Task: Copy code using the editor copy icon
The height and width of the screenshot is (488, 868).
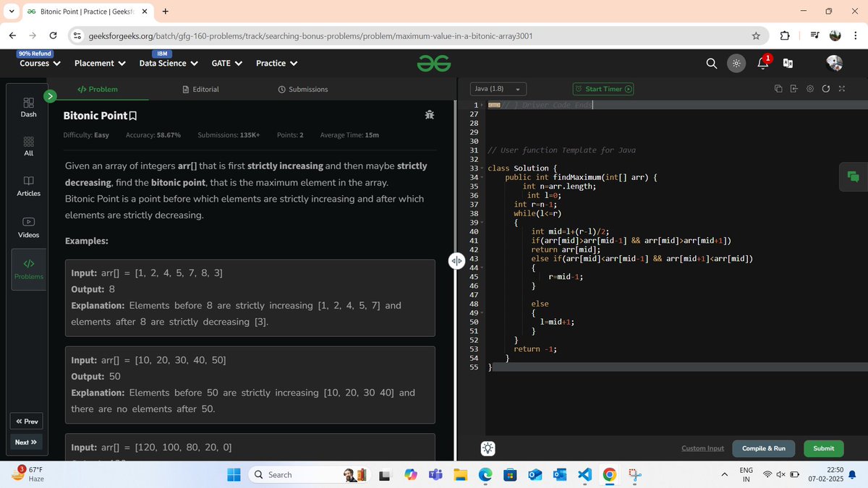Action: [x=778, y=89]
